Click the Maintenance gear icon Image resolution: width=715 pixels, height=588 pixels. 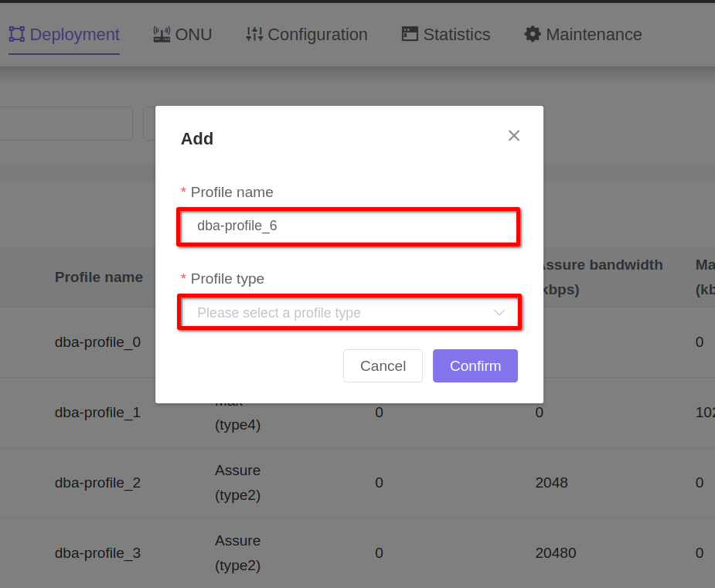click(x=533, y=34)
